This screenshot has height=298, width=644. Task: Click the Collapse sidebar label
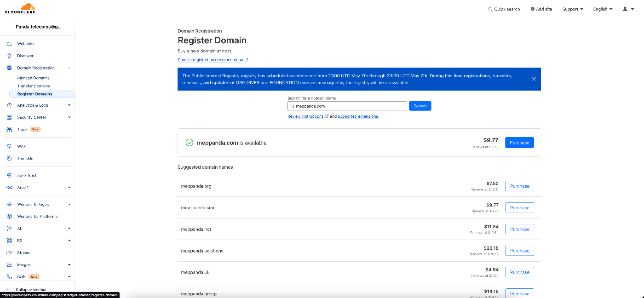coord(31,290)
